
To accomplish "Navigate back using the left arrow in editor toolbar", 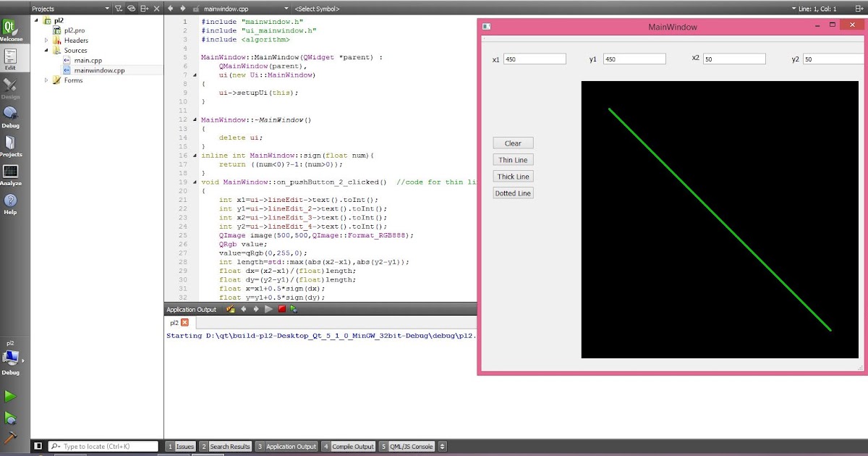I will pyautogui.click(x=169, y=9).
